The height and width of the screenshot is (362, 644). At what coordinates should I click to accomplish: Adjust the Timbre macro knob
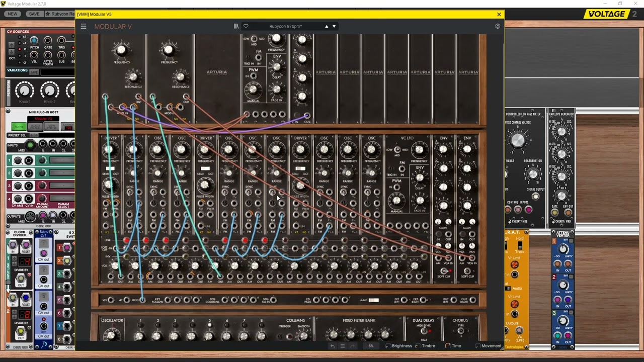(x=418, y=346)
